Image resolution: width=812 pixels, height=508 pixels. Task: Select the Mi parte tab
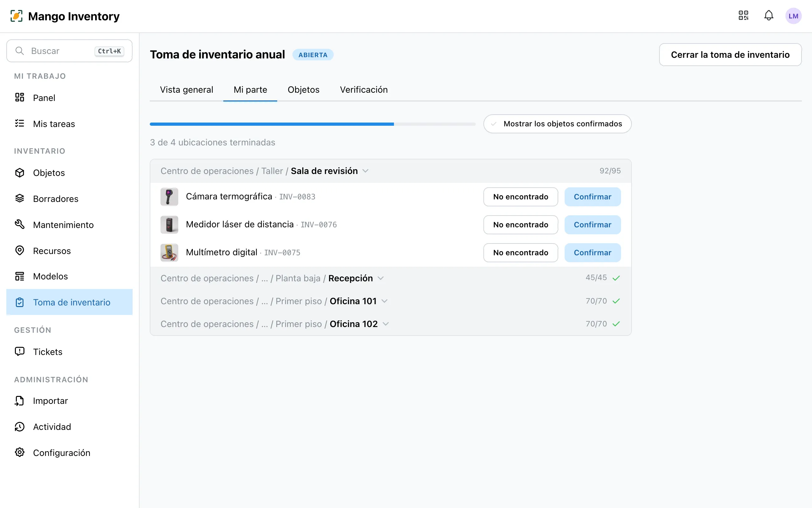250,90
